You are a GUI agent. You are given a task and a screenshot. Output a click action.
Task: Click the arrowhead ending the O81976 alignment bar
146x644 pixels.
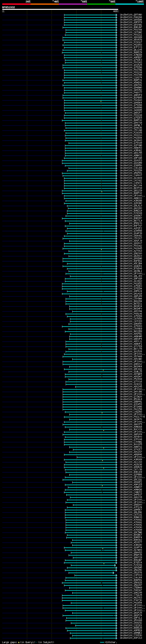(x=114, y=573)
